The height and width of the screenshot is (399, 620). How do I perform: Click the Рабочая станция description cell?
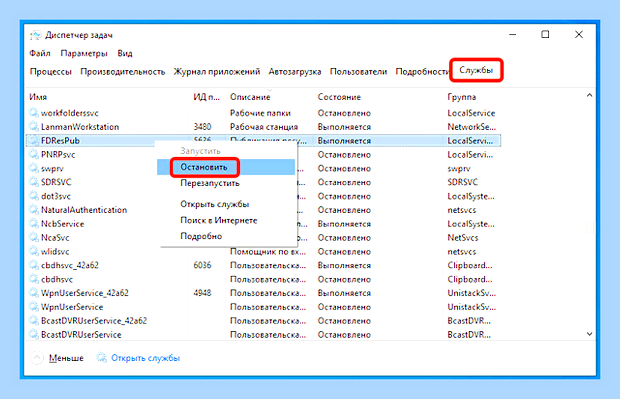(x=264, y=127)
